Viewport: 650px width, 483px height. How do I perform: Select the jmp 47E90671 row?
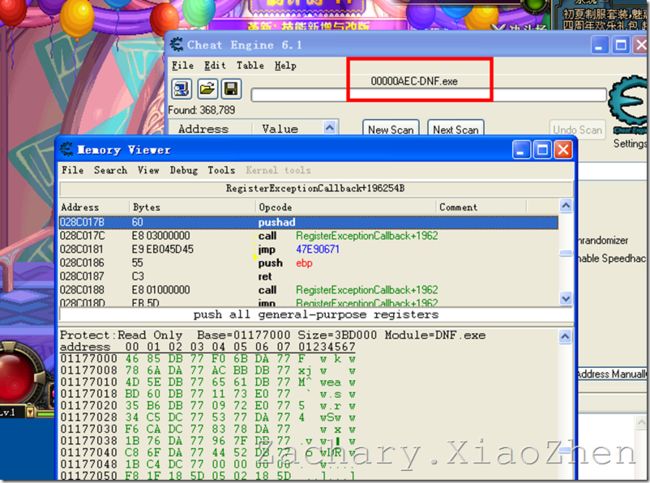pyautogui.click(x=308, y=249)
